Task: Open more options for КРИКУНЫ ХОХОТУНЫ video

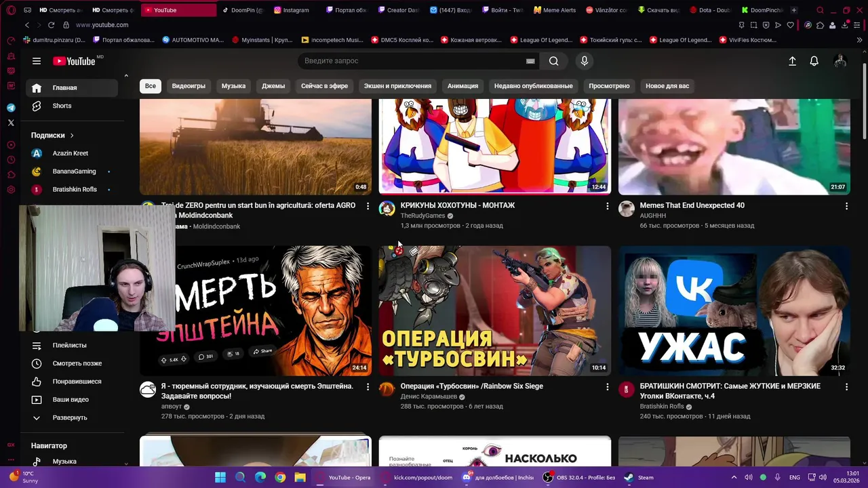Action: pyautogui.click(x=607, y=205)
